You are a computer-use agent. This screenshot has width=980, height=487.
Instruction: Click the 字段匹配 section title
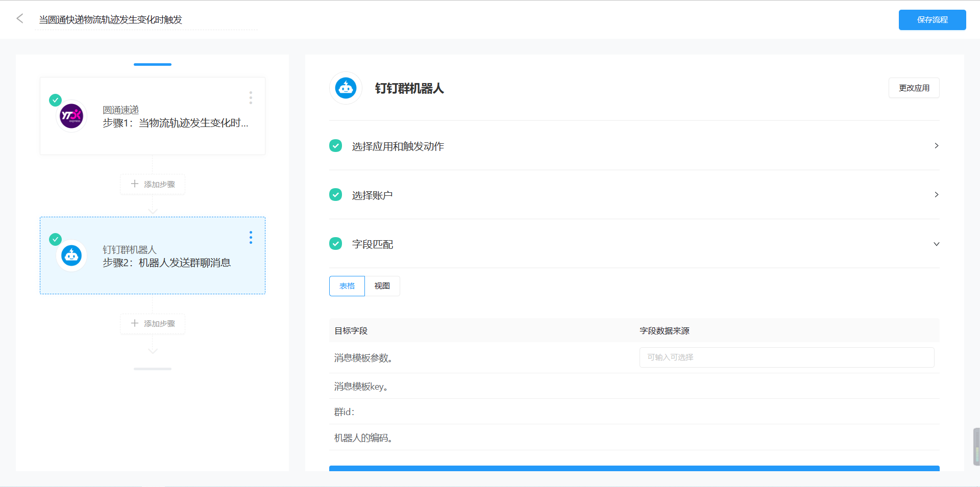coord(373,244)
